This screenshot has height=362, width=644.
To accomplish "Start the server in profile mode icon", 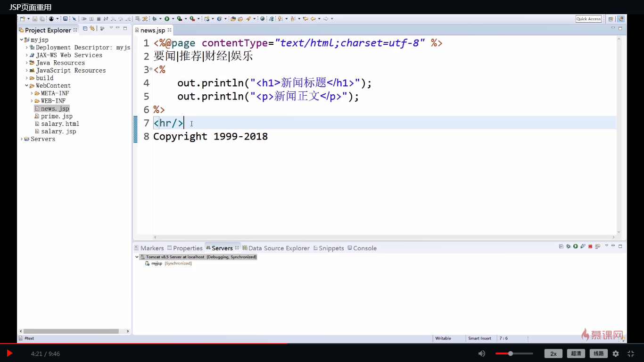I will (583, 246).
